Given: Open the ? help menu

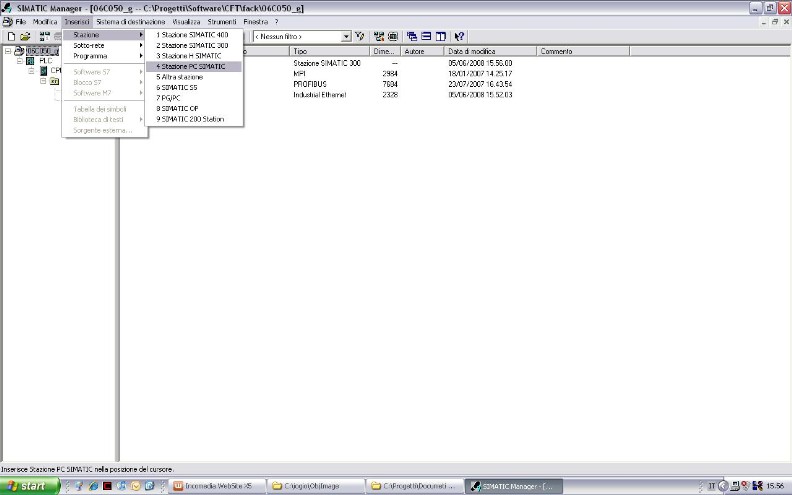Looking at the screenshot, I should [276, 22].
